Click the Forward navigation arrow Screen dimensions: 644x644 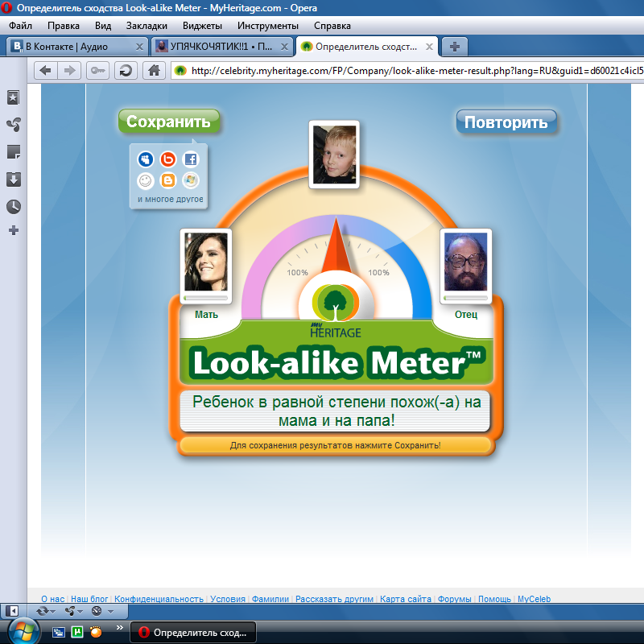pos(69,71)
